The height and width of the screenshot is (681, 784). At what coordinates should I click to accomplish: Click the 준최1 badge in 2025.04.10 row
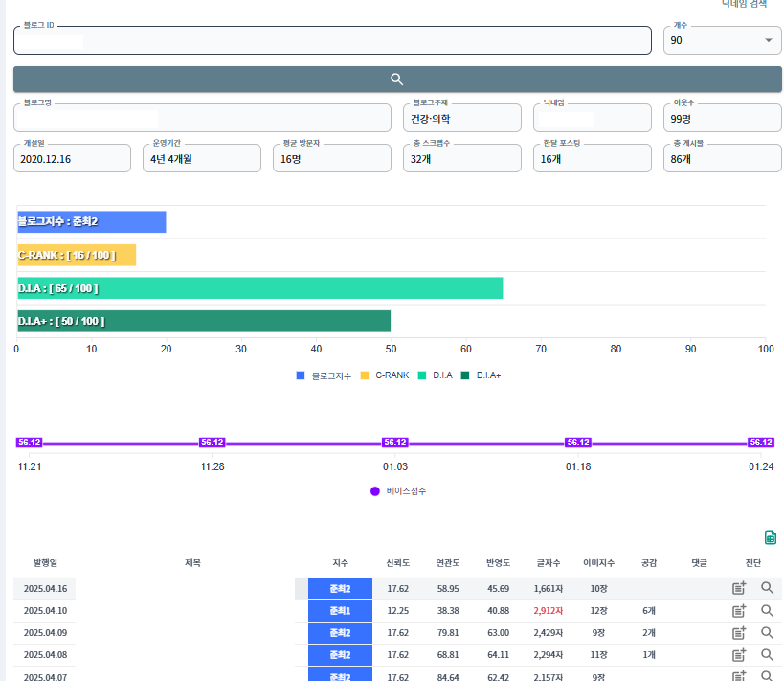[x=340, y=610]
